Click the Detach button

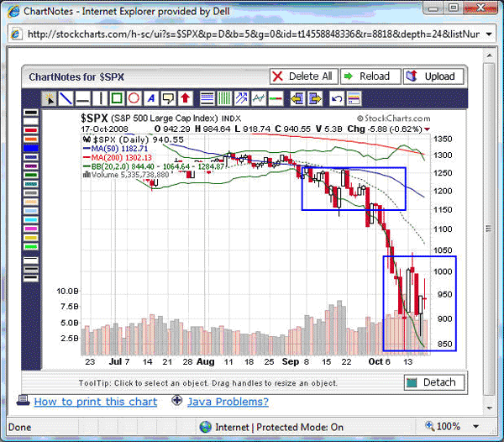434,382
